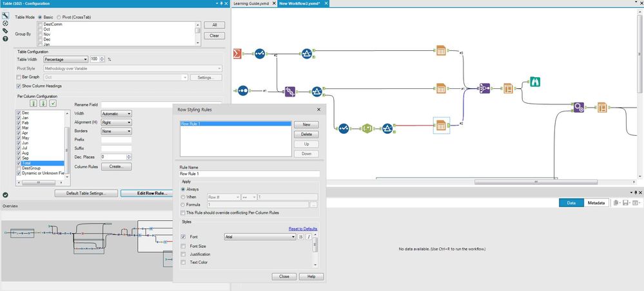The height and width of the screenshot is (291, 644).
Task: Switch results to Data view
Action: click(x=571, y=203)
